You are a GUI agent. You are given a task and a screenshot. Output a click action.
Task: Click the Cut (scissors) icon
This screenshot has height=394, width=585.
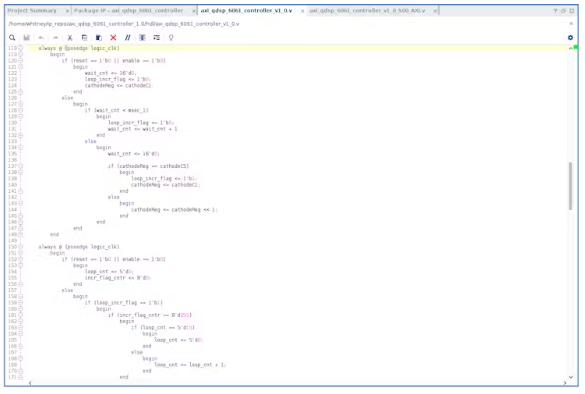tap(70, 38)
